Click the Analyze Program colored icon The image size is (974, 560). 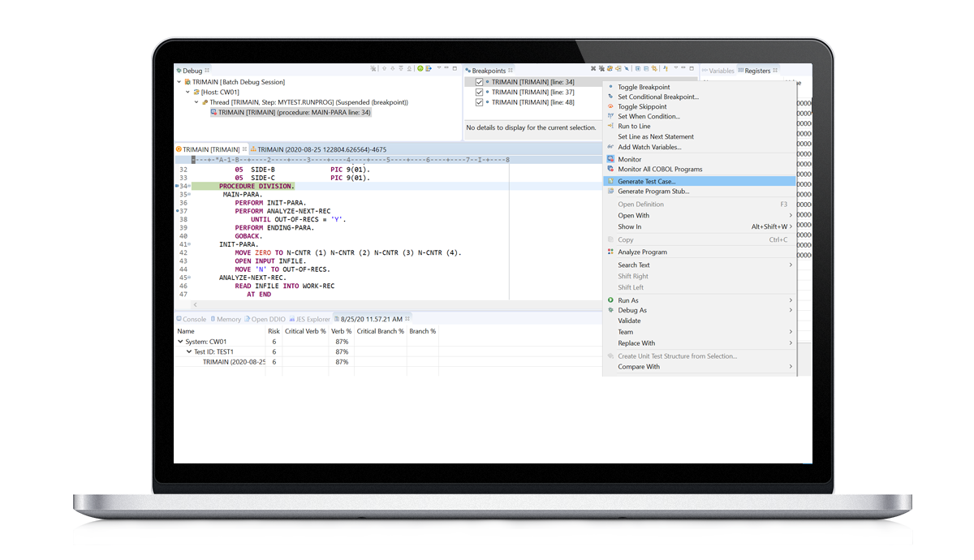pyautogui.click(x=610, y=252)
